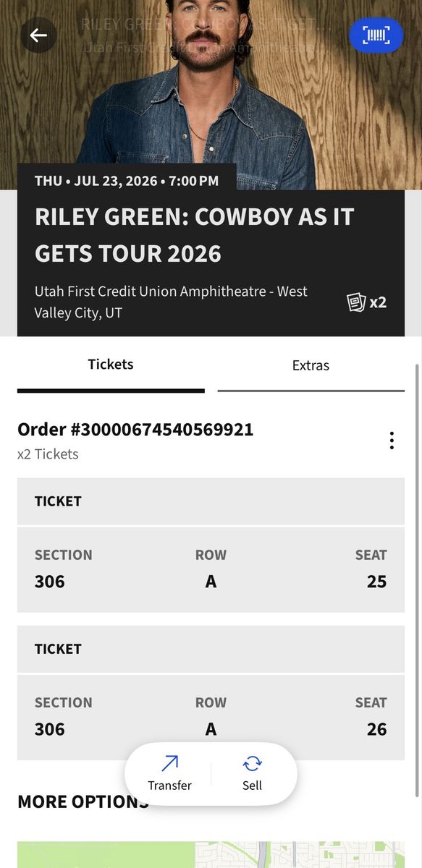Tap the first TICKET header bar
422x868 pixels.
211,501
